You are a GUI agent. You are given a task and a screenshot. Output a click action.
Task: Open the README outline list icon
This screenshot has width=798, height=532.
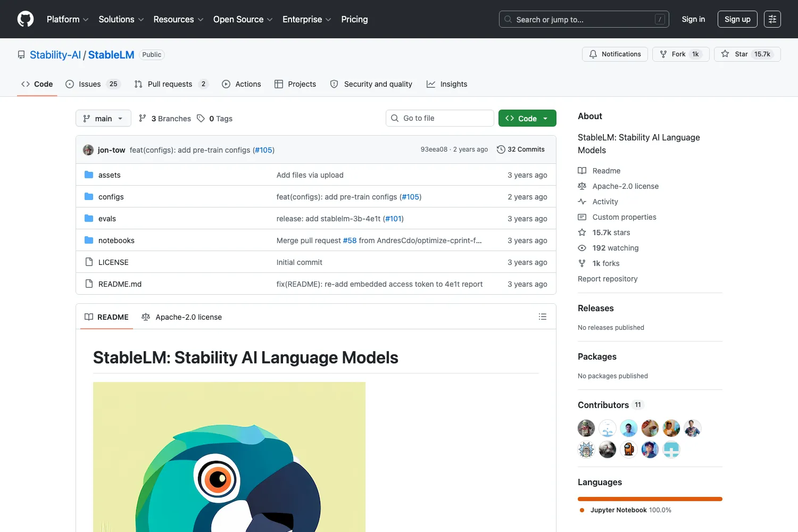click(543, 317)
